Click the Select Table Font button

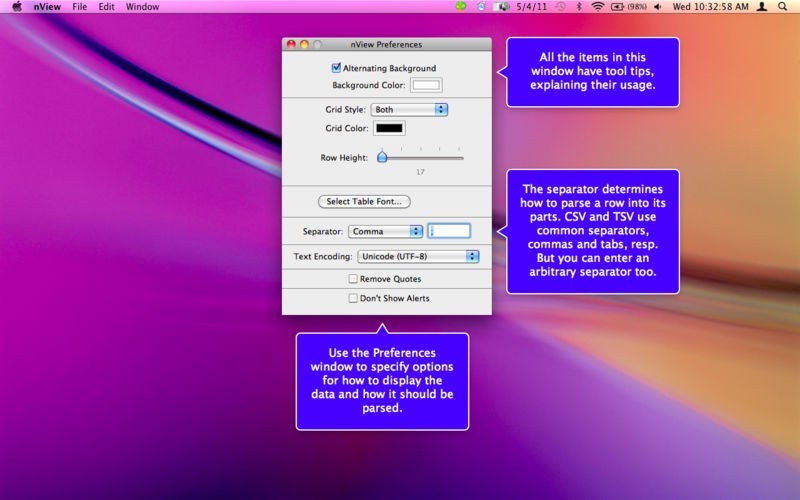point(364,202)
